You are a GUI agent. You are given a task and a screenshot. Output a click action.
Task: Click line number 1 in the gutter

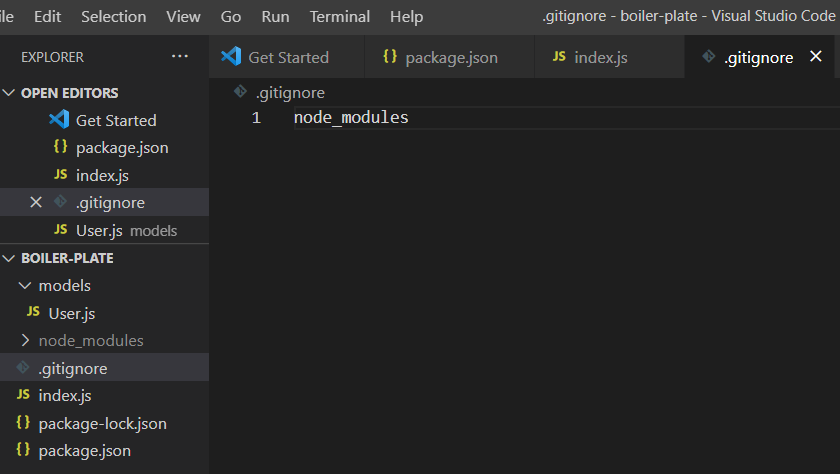point(256,118)
